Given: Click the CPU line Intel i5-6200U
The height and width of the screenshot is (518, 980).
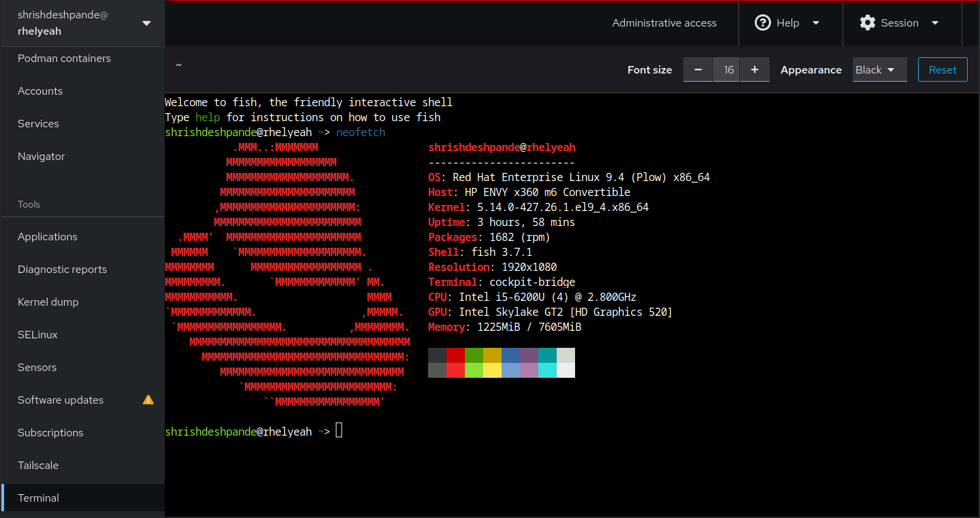Looking at the screenshot, I should (x=532, y=297).
